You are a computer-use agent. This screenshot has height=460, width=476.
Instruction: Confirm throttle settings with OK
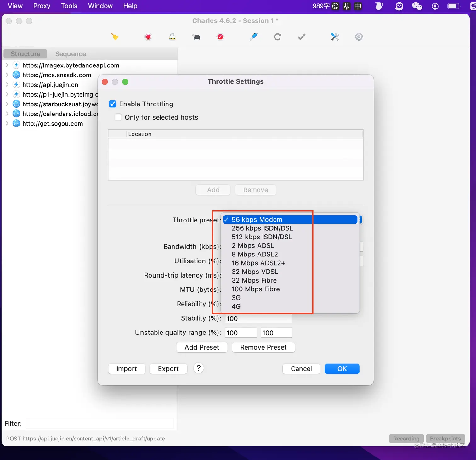342,369
